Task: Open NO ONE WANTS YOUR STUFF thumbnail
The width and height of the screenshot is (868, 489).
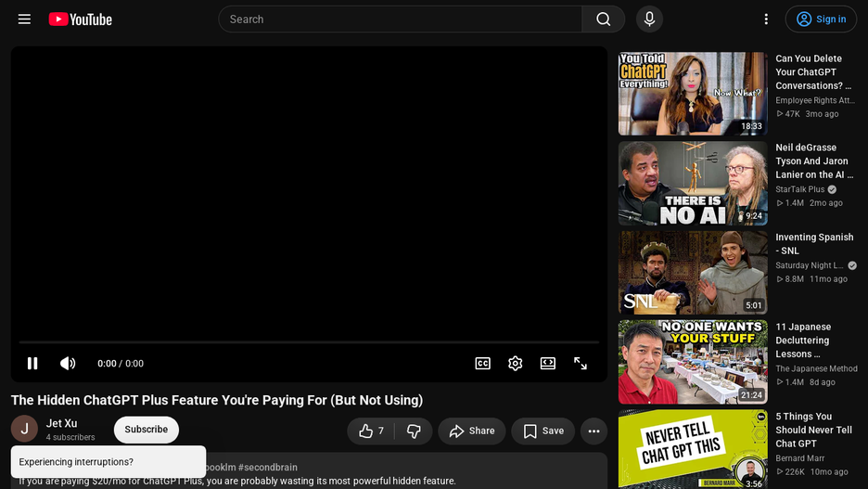Action: (x=693, y=362)
